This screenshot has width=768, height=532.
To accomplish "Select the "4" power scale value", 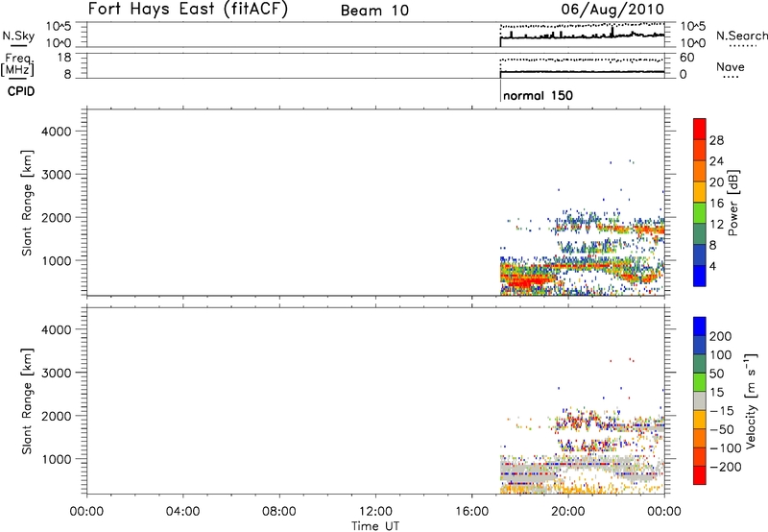I will click(712, 266).
